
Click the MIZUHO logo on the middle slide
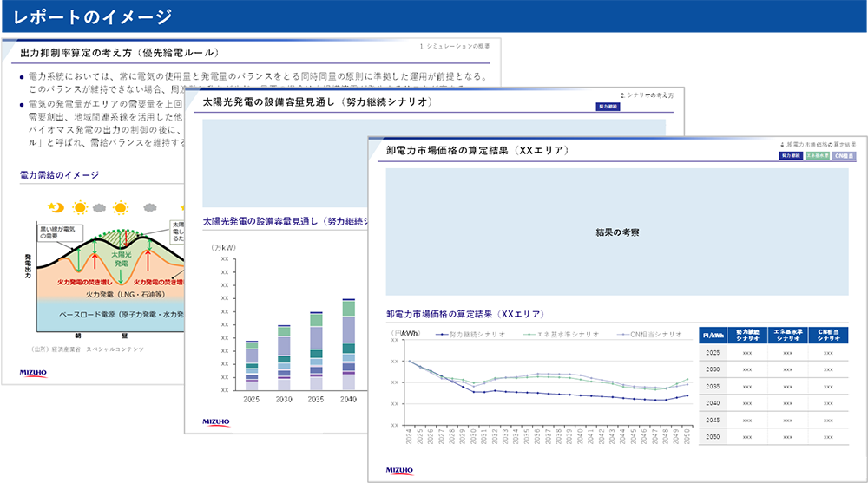216,421
